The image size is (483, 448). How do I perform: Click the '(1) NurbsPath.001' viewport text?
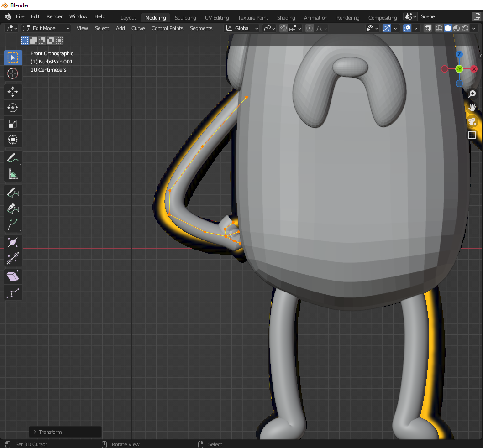[x=52, y=62]
